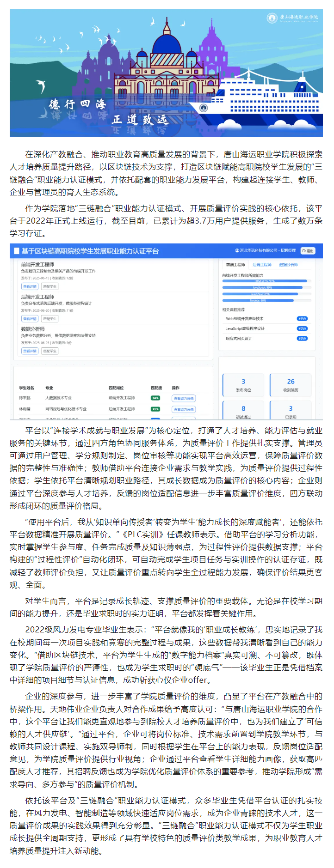Click 匹配学生 under 数据分析师 job
334x868 pixels.
(50, 351)
